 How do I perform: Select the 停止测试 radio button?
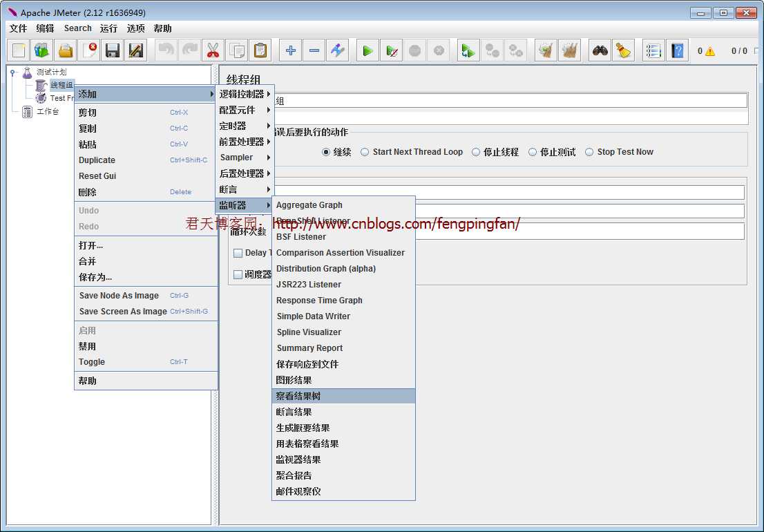533,152
